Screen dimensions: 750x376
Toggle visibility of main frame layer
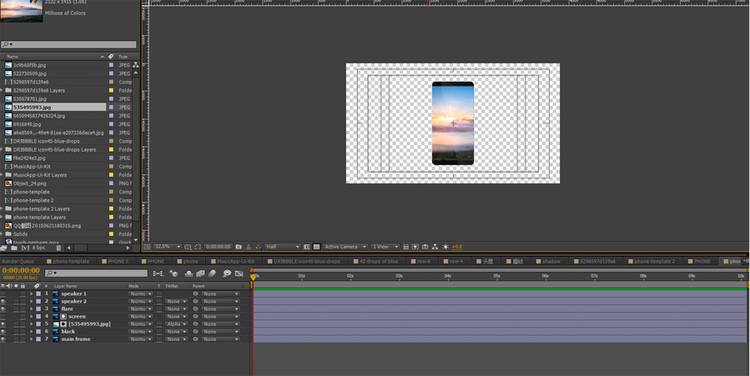[3, 339]
